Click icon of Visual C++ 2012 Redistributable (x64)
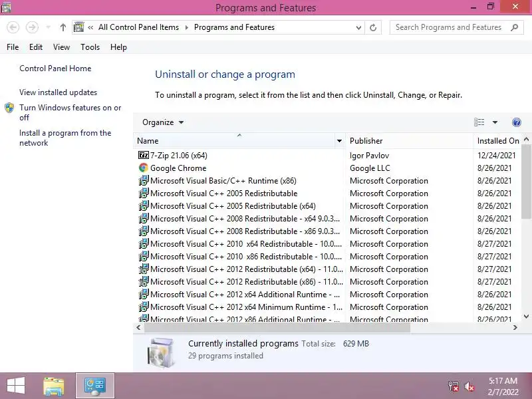The width and height of the screenshot is (532, 399). tap(144, 269)
